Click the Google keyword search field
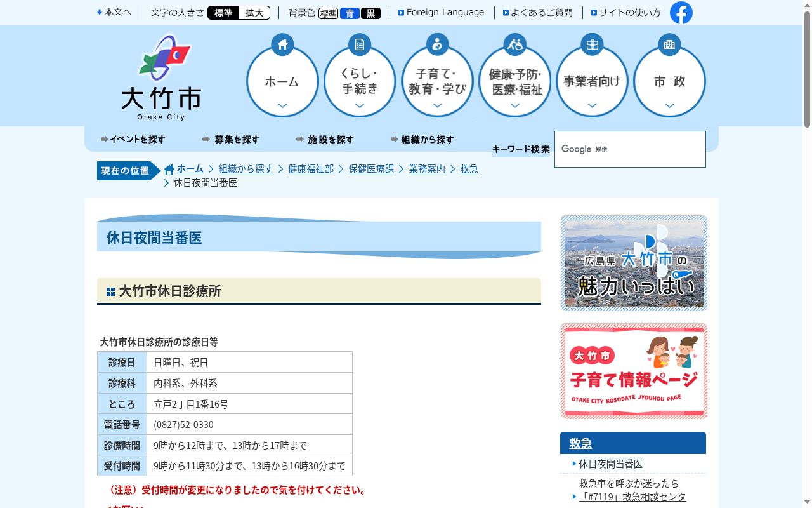The width and height of the screenshot is (812, 508). (x=630, y=149)
